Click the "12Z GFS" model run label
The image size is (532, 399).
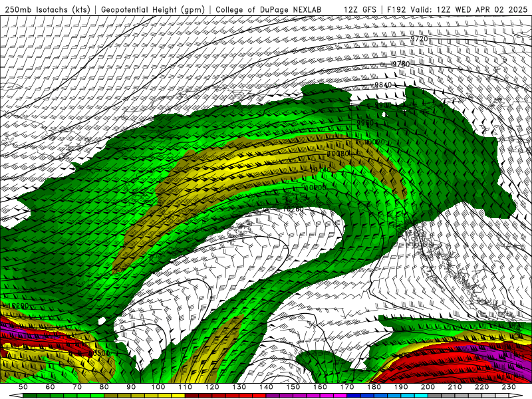click(360, 9)
